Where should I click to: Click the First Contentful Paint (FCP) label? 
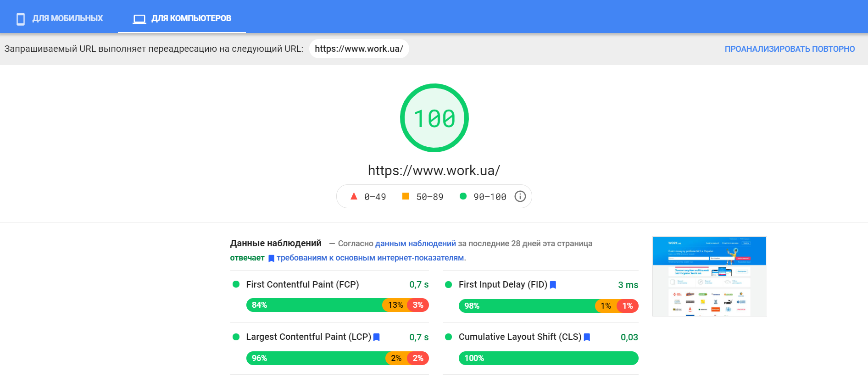pos(302,284)
